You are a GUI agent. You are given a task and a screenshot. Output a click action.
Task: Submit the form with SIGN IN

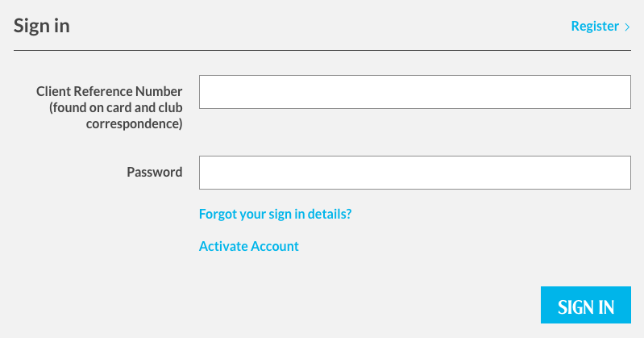[586, 307]
